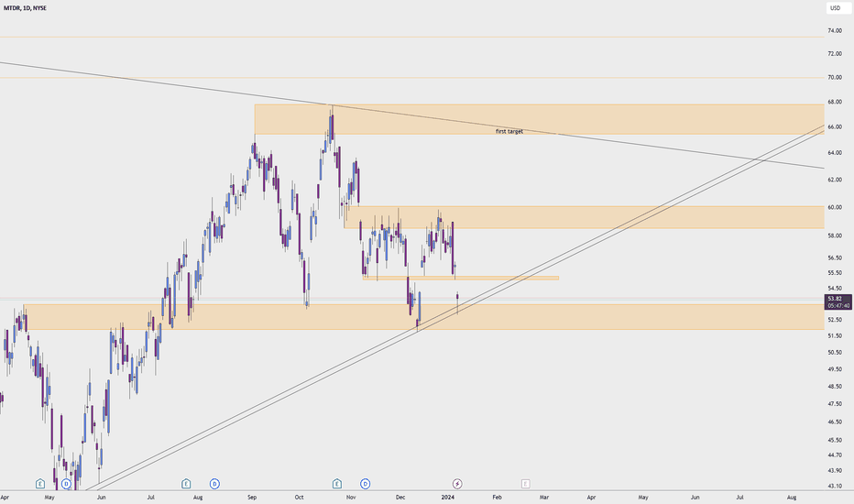Screen dimensions: 854x504
Task: Select the thin orange box near 55.50
Action: (x=461, y=279)
